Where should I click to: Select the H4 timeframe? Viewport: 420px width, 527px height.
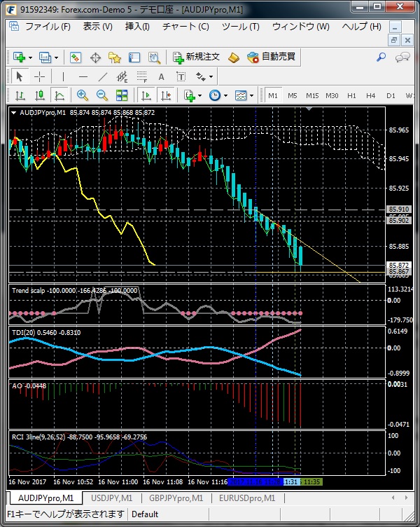[x=370, y=96]
